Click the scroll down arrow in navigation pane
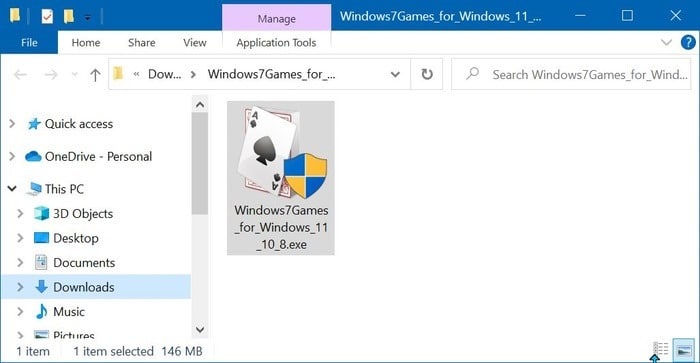This screenshot has height=363, width=700. 200,330
